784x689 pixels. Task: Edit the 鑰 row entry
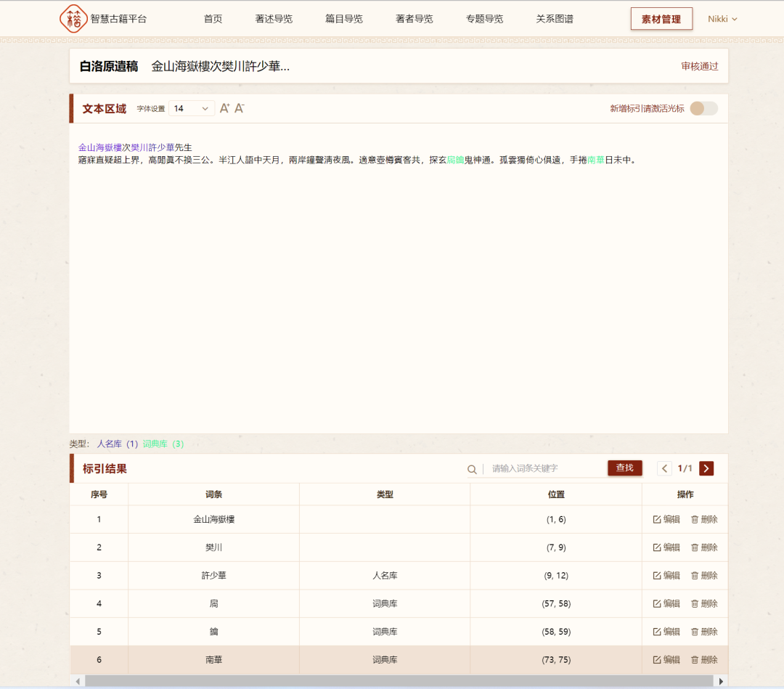[666, 632]
